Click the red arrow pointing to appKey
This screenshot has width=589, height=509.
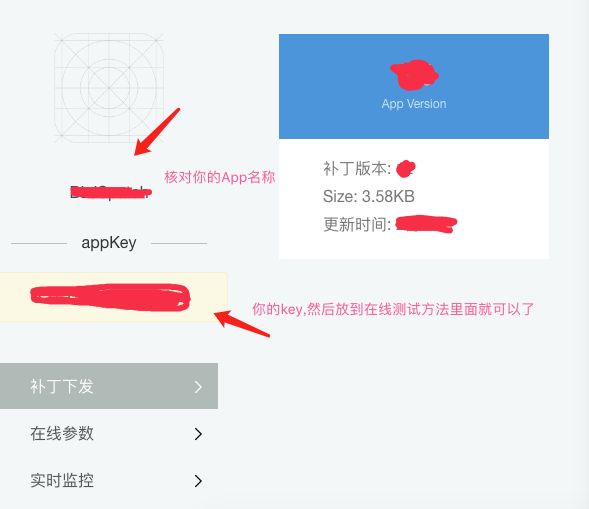pyautogui.click(x=242, y=324)
